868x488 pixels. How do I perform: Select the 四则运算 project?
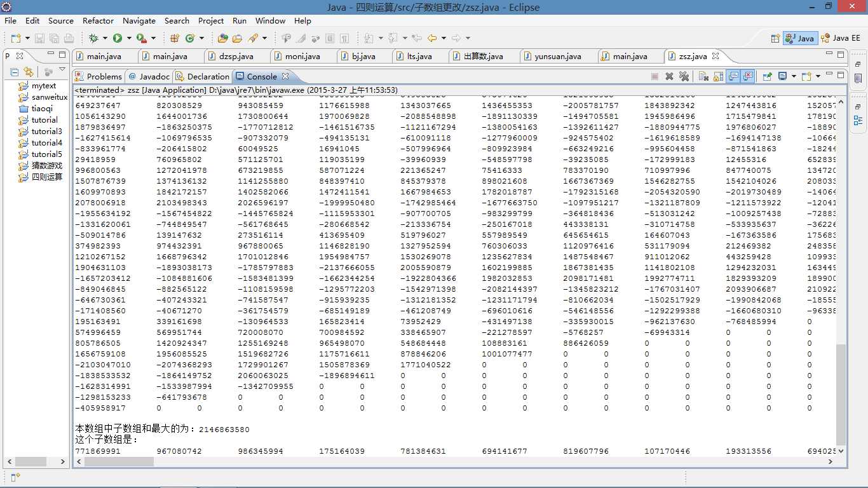pos(41,177)
